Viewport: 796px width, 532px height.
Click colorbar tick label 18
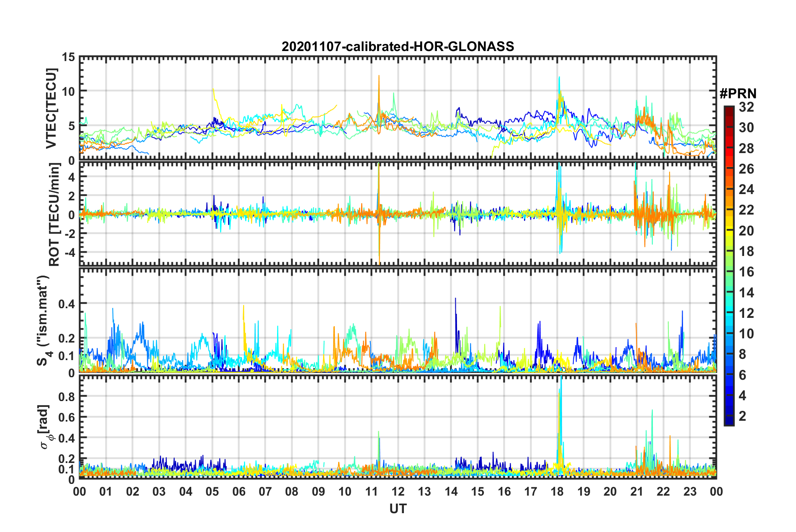(x=746, y=251)
